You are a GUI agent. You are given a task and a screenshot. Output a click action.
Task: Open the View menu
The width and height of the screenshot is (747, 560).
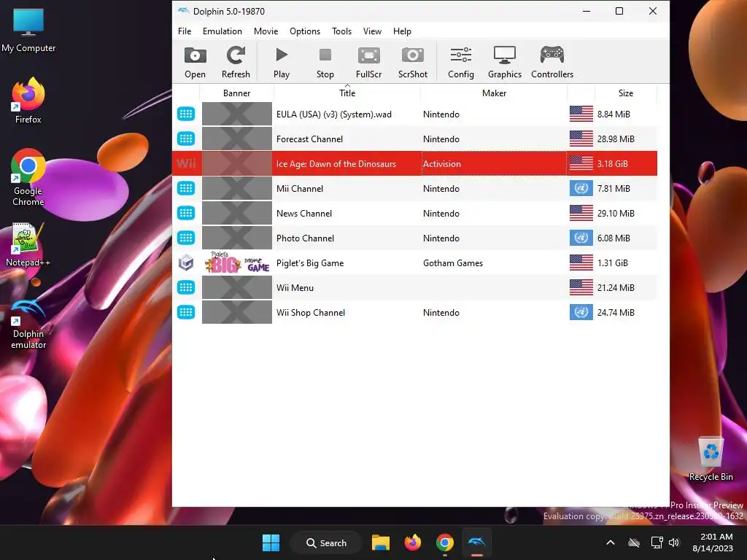tap(372, 31)
